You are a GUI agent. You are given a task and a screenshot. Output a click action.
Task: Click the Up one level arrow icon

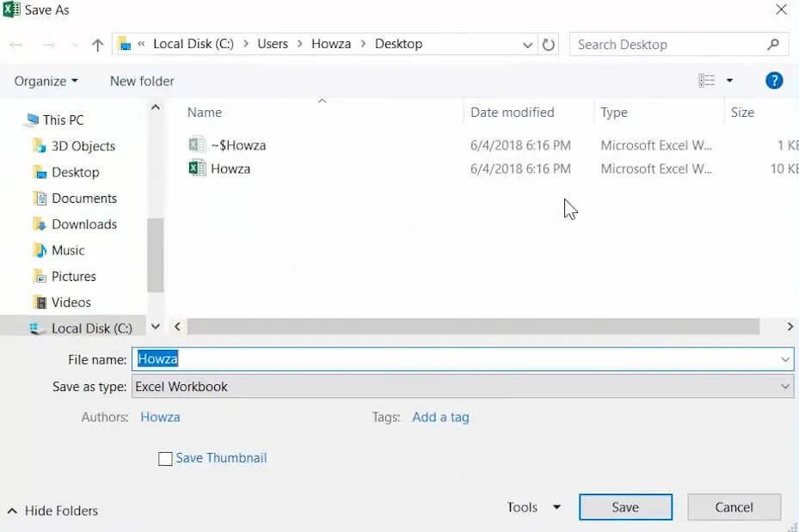pos(97,45)
